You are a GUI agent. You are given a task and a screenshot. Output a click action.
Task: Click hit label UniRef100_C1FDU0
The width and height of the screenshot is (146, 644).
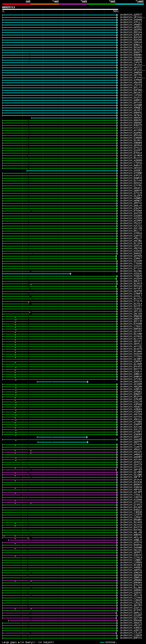pos(131,95)
